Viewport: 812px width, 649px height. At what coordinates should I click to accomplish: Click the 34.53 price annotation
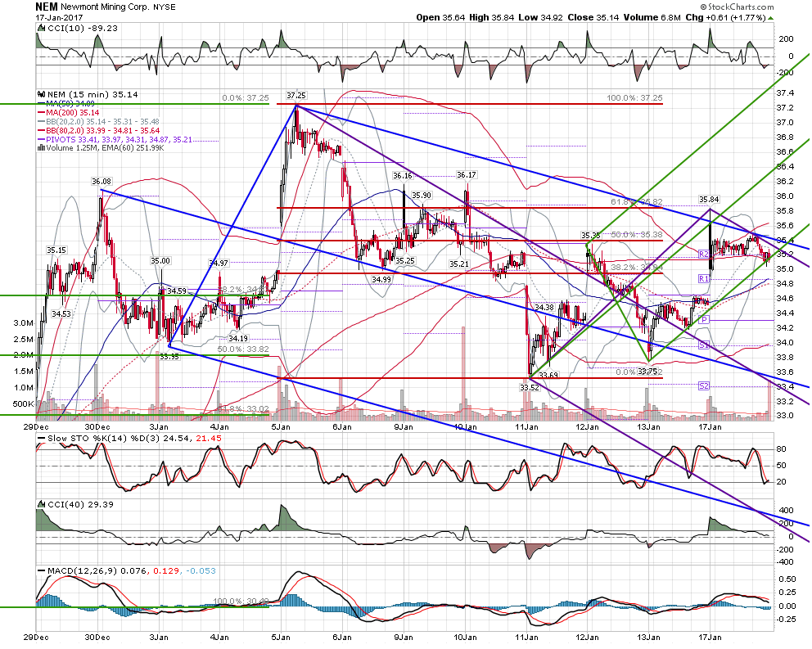point(61,314)
